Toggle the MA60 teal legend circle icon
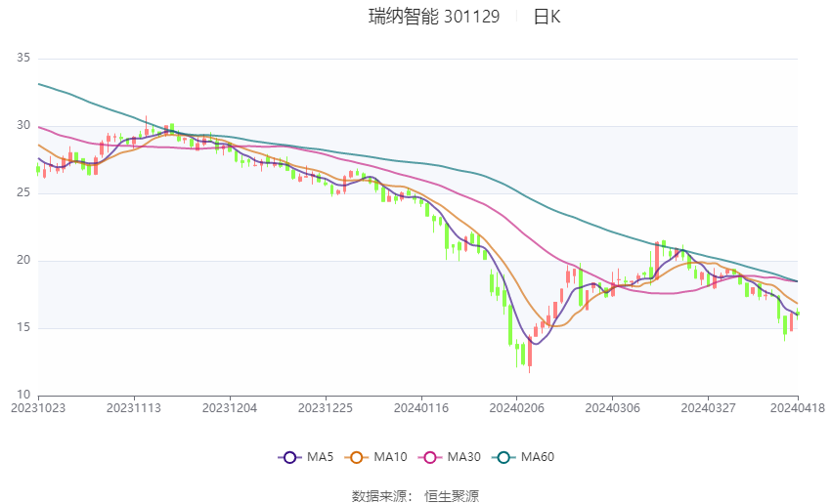The width and height of the screenshot is (831, 504). click(x=503, y=457)
